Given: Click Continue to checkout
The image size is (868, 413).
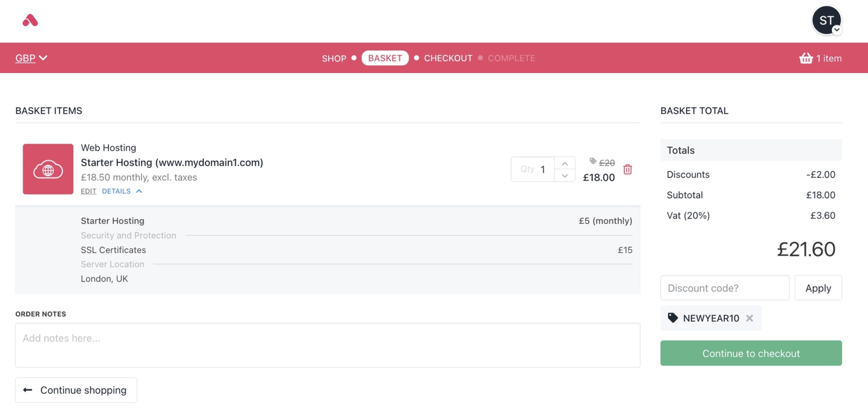Looking at the screenshot, I should click(x=751, y=353).
